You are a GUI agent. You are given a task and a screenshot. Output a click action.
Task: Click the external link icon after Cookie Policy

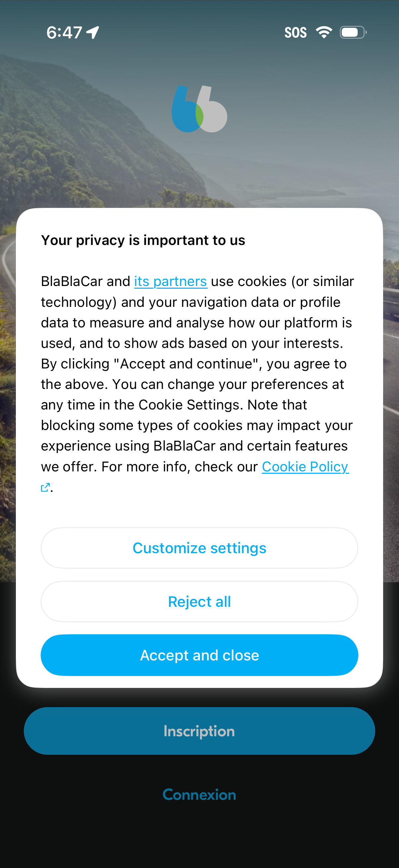coord(45,487)
